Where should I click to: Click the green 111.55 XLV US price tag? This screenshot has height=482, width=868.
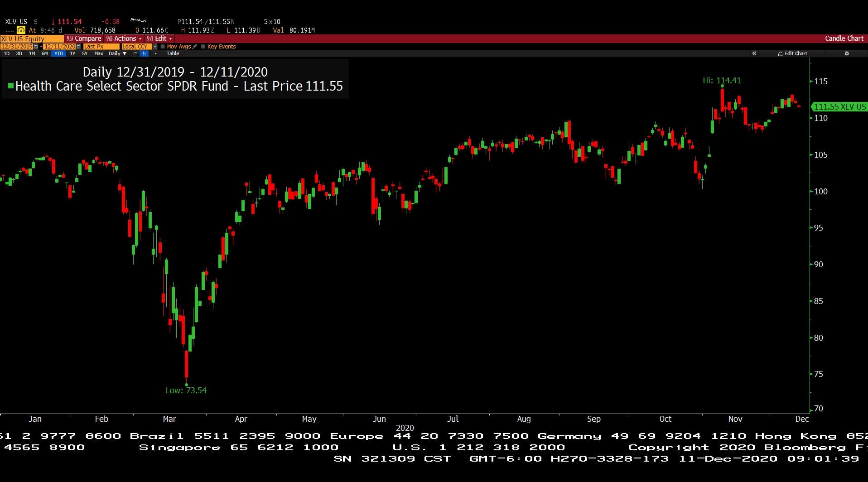pyautogui.click(x=839, y=107)
